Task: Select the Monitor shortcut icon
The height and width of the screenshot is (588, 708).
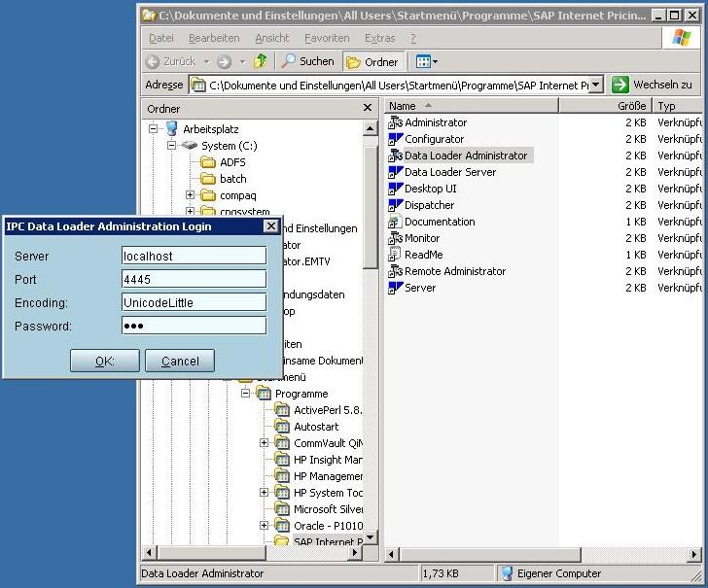Action: pyautogui.click(x=395, y=238)
